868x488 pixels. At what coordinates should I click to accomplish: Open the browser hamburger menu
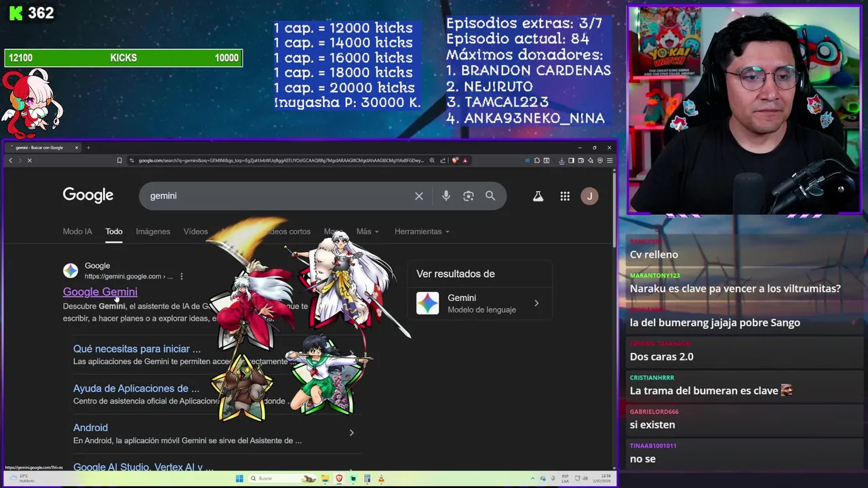(x=610, y=161)
